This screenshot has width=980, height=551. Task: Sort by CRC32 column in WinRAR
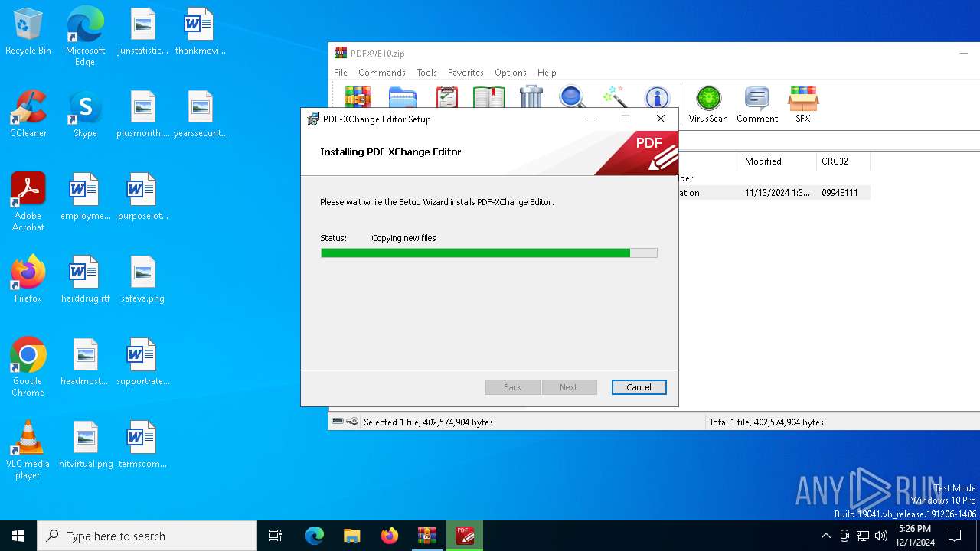[842, 161]
